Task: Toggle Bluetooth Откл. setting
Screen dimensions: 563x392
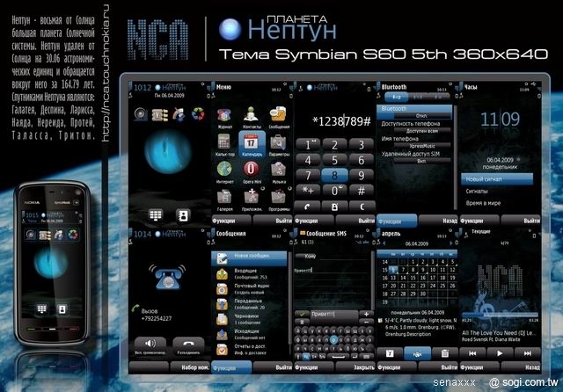Action: [420, 115]
